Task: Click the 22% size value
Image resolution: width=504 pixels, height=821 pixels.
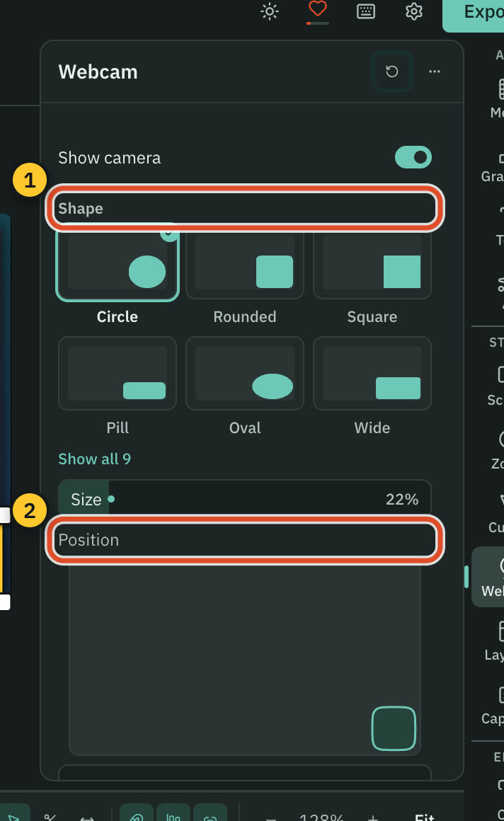Action: [402, 500]
